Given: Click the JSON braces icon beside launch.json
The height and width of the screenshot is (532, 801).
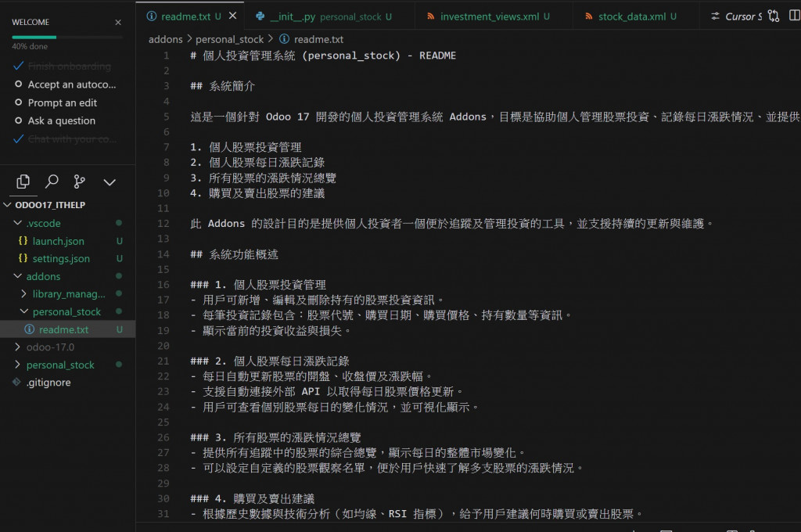Looking at the screenshot, I should click(23, 241).
